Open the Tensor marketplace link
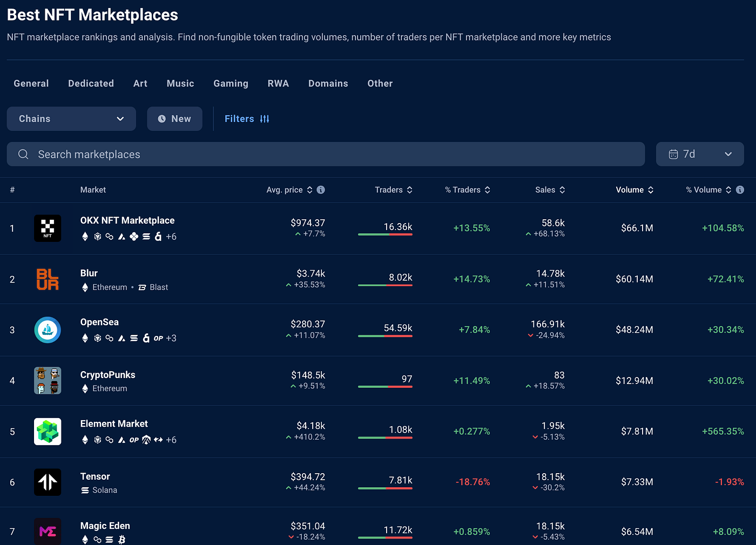The width and height of the screenshot is (756, 545). [95, 476]
